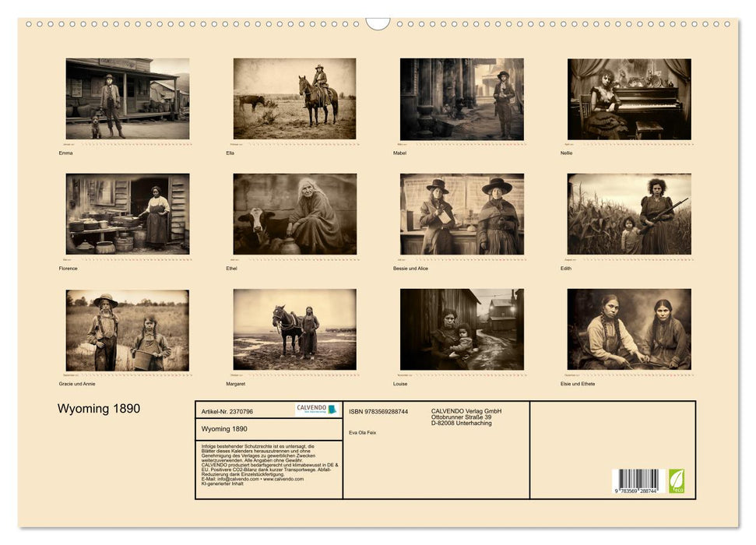
Task: Open the Bessie und Alice photo
Action: click(462, 214)
